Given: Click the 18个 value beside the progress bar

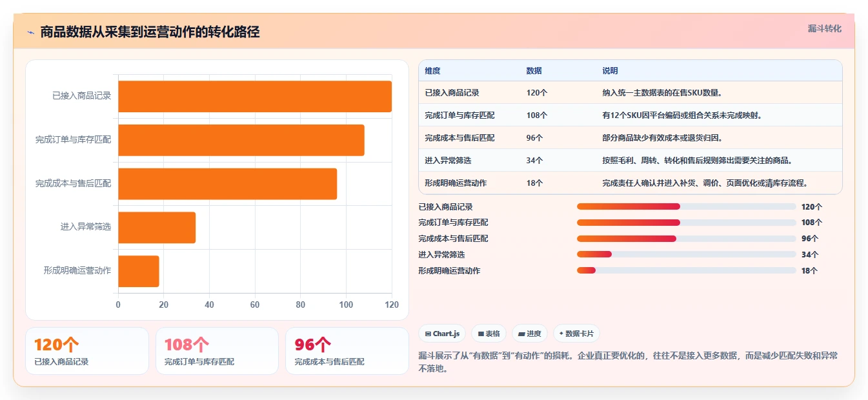Looking at the screenshot, I should click(810, 271).
